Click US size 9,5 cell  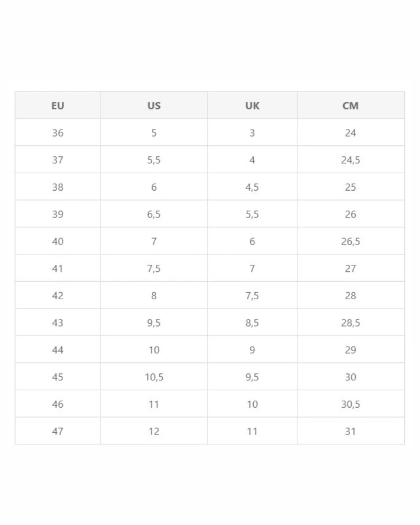point(154,323)
